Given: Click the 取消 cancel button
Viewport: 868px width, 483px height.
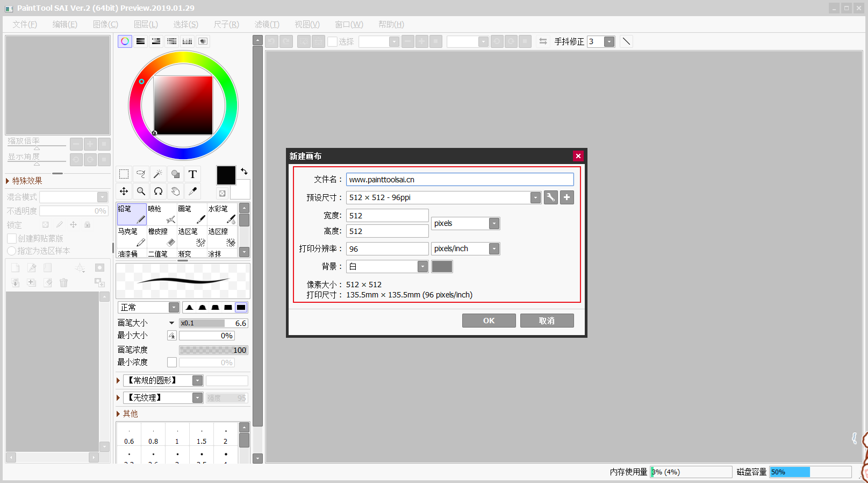Looking at the screenshot, I should click(x=547, y=321).
